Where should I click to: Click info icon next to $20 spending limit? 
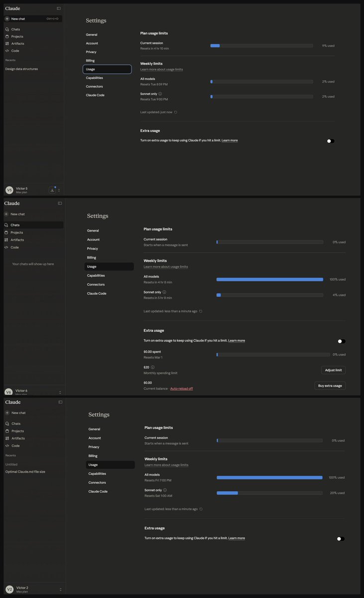(153, 367)
